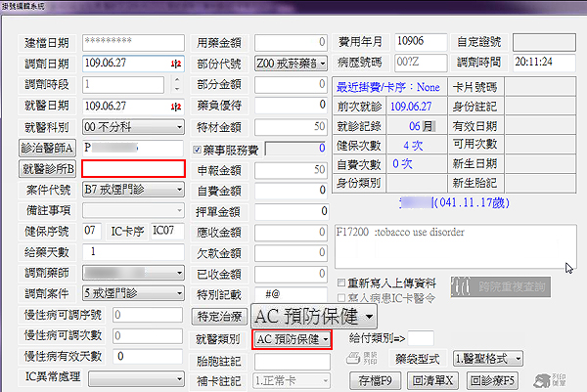
Task: Open calendar picker beside 調劑日期 field
Action: pos(177,64)
